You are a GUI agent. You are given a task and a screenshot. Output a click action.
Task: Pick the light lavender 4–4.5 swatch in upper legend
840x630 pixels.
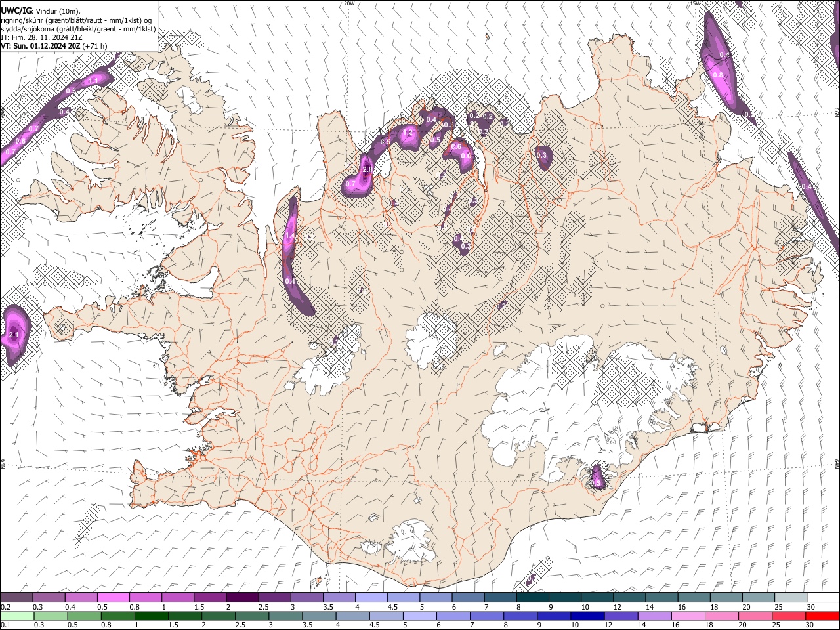[371, 598]
